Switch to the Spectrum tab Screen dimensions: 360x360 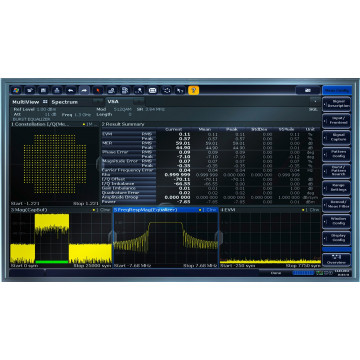click(65, 102)
